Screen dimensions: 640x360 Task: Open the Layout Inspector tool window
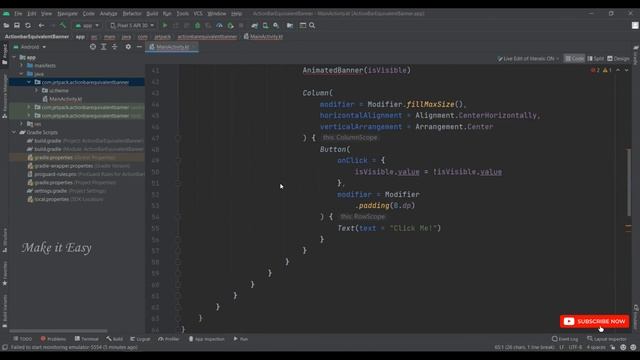click(607, 339)
